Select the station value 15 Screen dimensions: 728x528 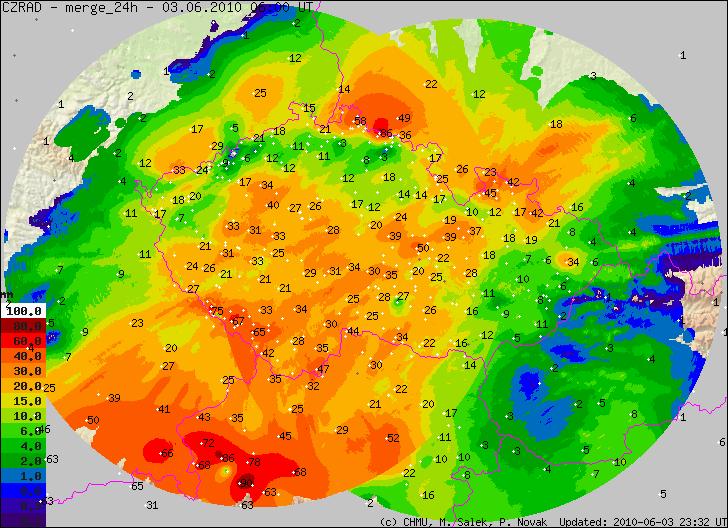[309, 108]
